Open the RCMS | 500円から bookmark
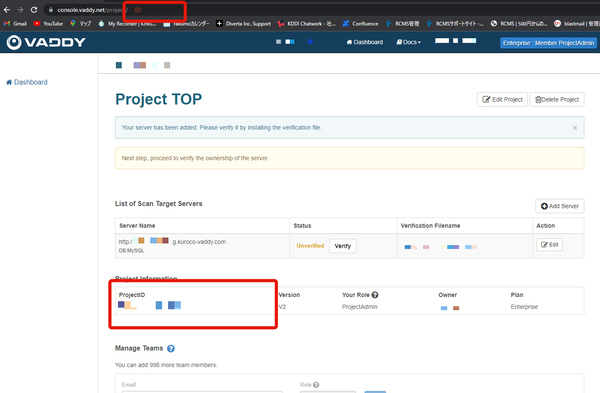 519,24
